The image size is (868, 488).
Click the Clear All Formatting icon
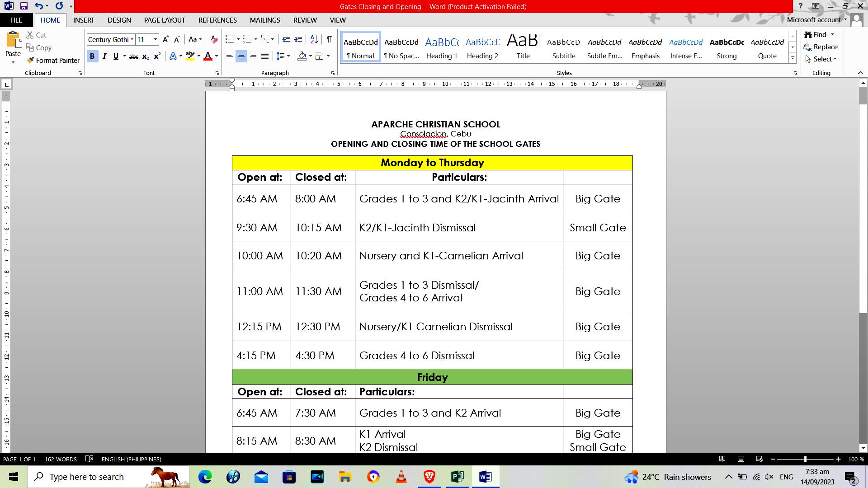pos(214,40)
